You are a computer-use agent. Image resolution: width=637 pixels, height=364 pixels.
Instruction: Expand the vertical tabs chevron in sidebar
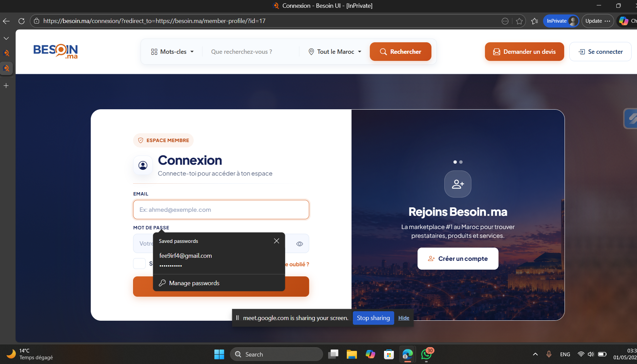[6, 38]
